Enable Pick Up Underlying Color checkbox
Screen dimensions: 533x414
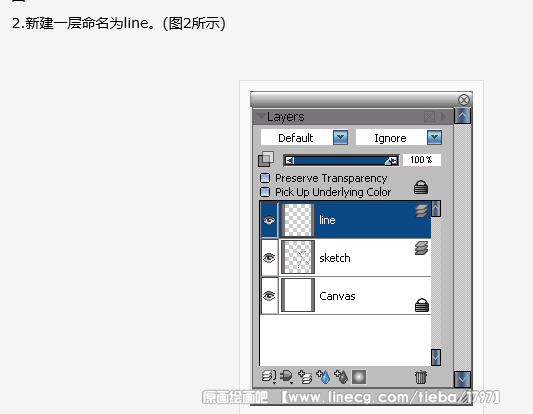click(265, 192)
